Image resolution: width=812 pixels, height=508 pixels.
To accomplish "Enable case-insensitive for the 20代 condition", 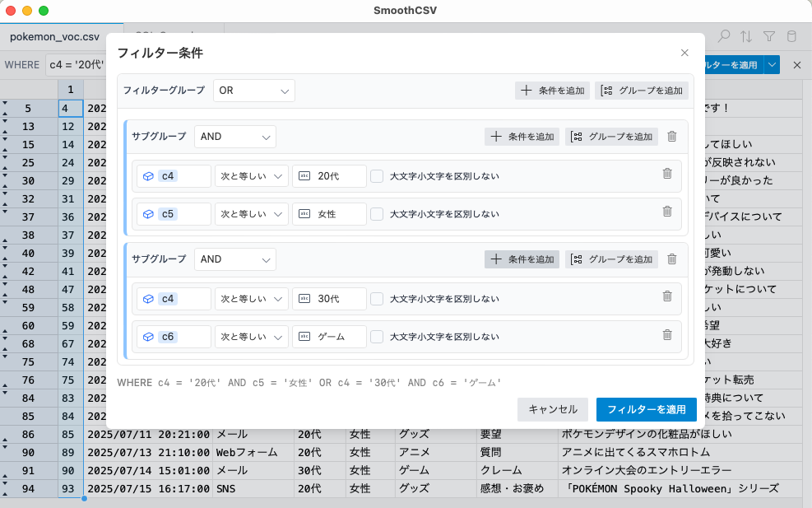I will [x=377, y=176].
